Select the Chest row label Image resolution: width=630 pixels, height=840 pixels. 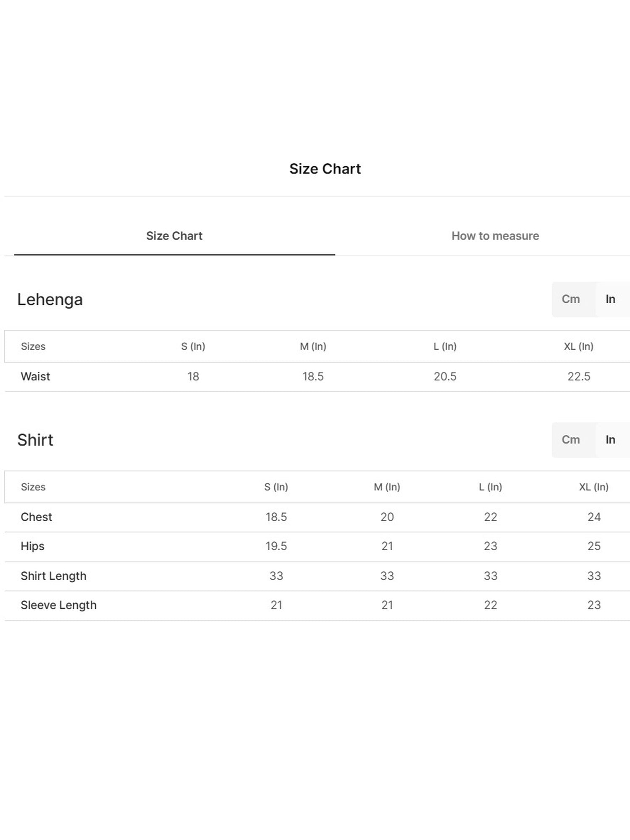pyautogui.click(x=37, y=517)
